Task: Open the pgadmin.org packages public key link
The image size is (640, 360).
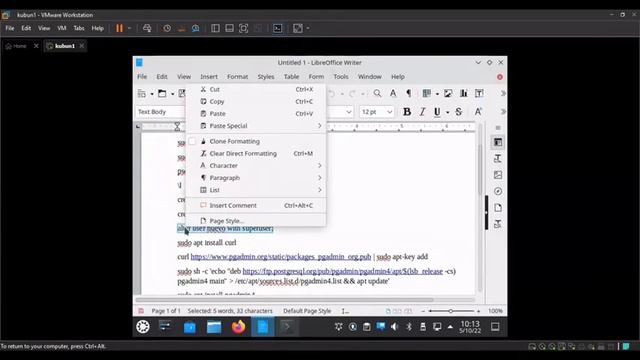Action: pyautogui.click(x=281, y=257)
